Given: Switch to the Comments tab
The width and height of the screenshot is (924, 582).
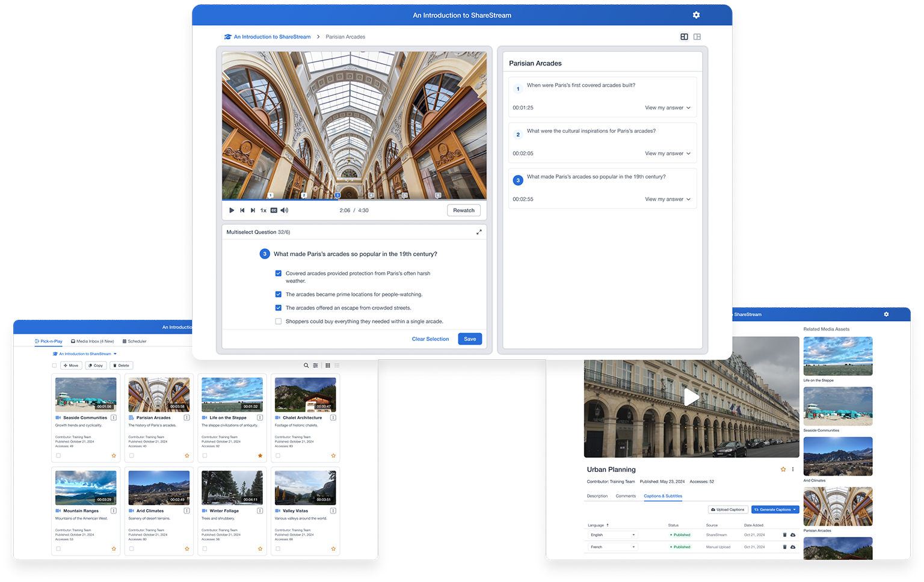Looking at the screenshot, I should click(x=626, y=496).
